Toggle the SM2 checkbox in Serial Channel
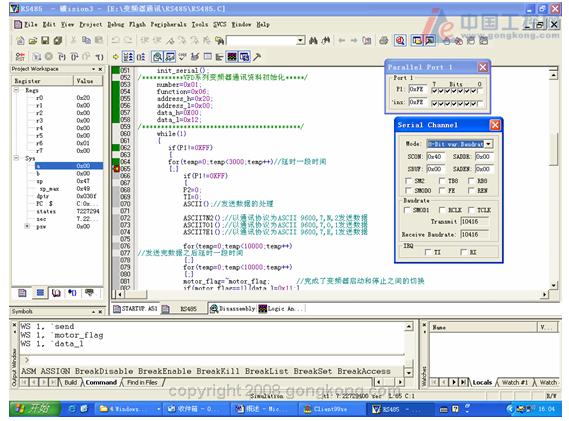This screenshot has width=569, height=421. (408, 180)
